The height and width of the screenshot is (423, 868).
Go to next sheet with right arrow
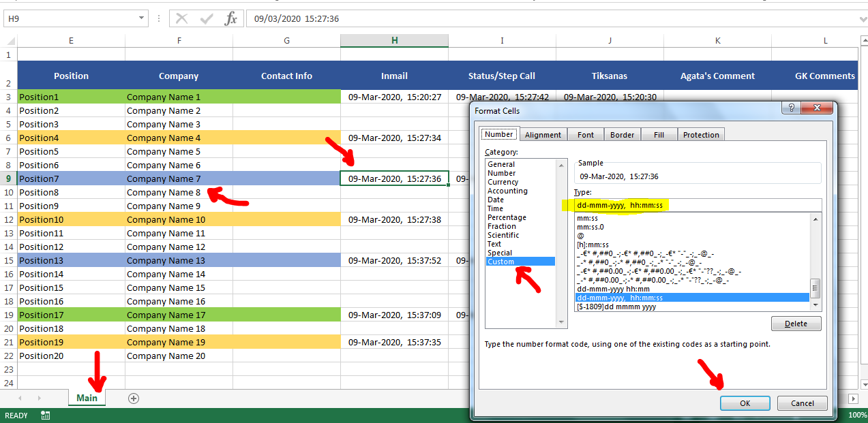39,398
